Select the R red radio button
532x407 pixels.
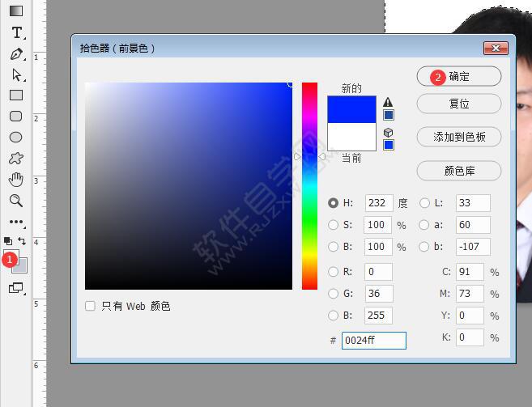(x=333, y=271)
